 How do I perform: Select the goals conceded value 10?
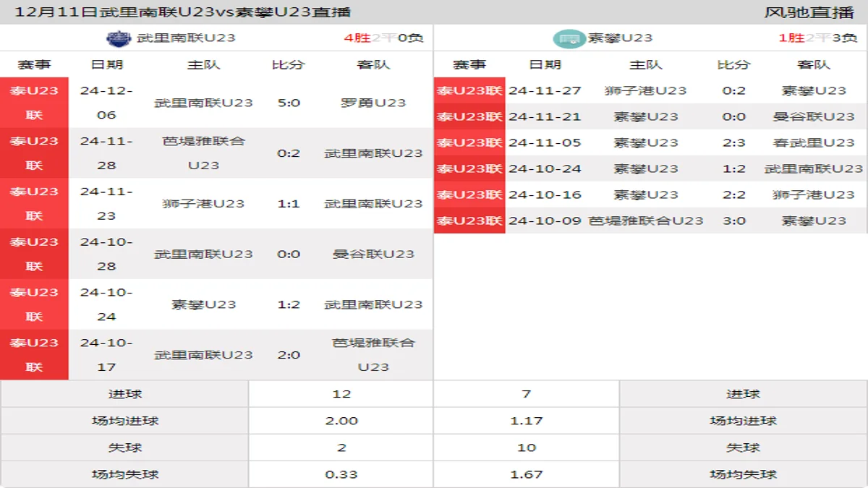[527, 448]
